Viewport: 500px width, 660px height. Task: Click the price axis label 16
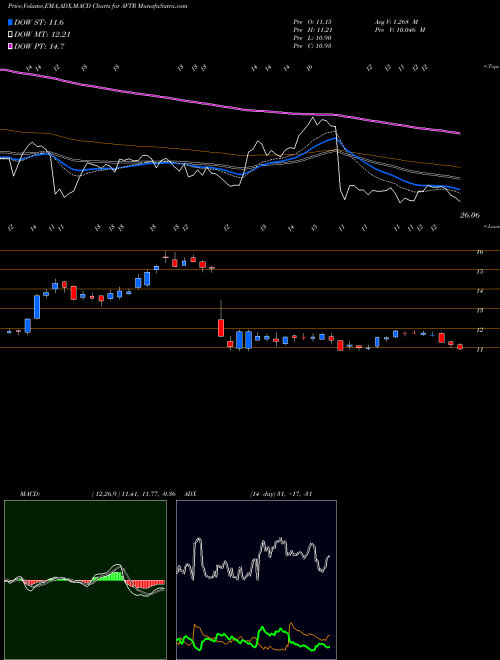[479, 252]
